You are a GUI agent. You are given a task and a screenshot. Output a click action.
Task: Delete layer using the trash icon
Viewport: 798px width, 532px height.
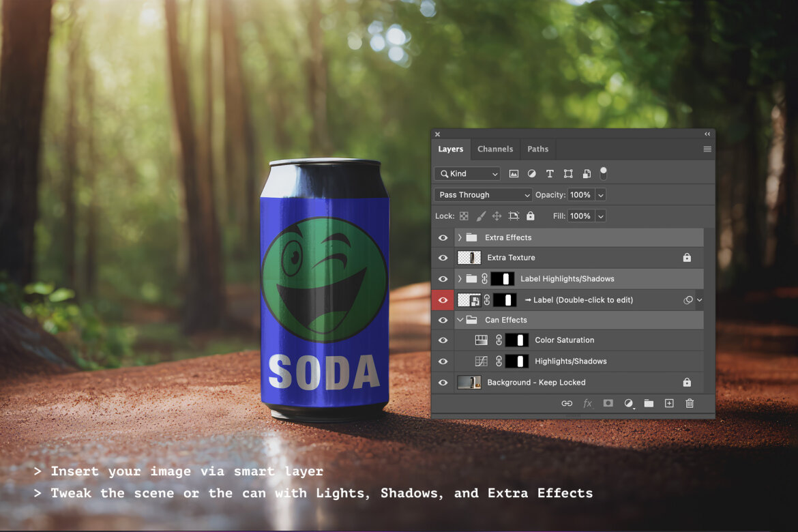coord(690,403)
